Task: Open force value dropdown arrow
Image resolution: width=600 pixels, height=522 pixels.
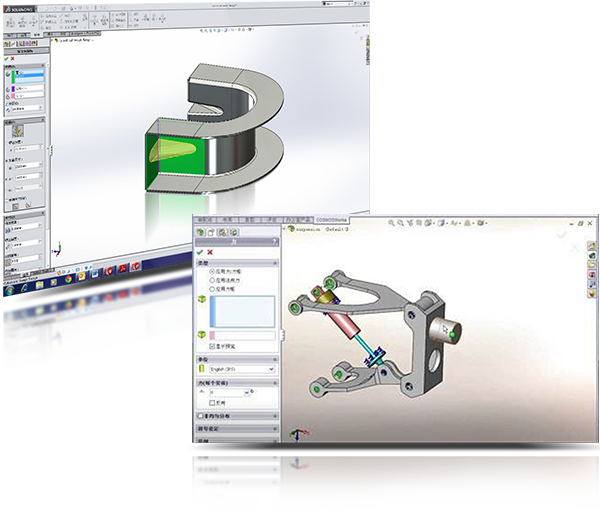Action: pos(247,393)
